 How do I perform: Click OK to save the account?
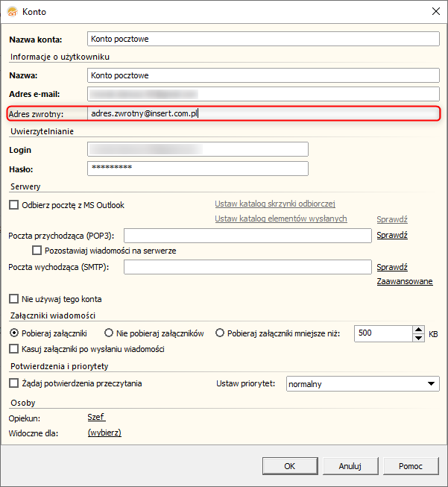pos(290,466)
